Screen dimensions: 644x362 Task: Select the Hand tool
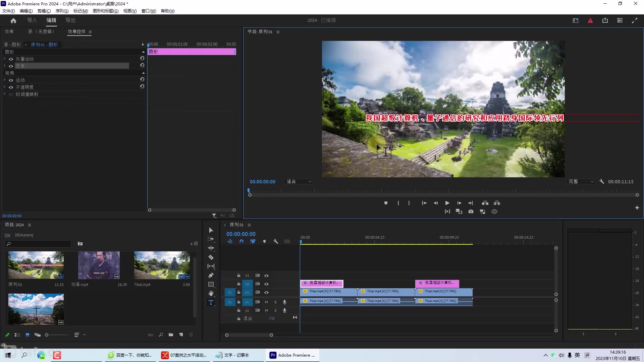(x=211, y=293)
